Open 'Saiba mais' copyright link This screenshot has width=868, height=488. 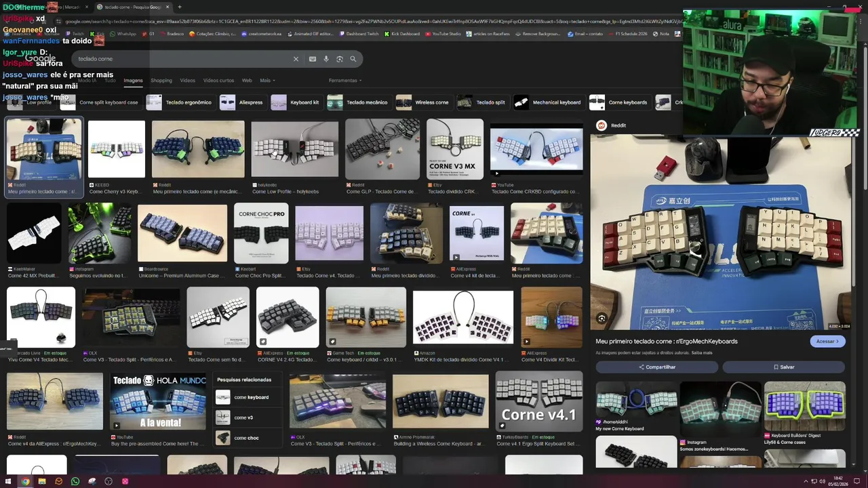pyautogui.click(x=702, y=353)
